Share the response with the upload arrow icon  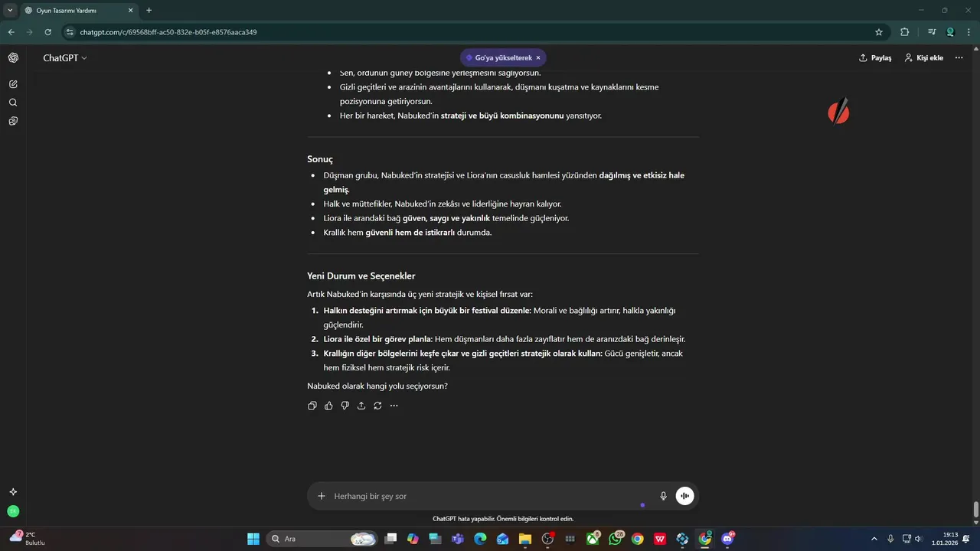(361, 406)
